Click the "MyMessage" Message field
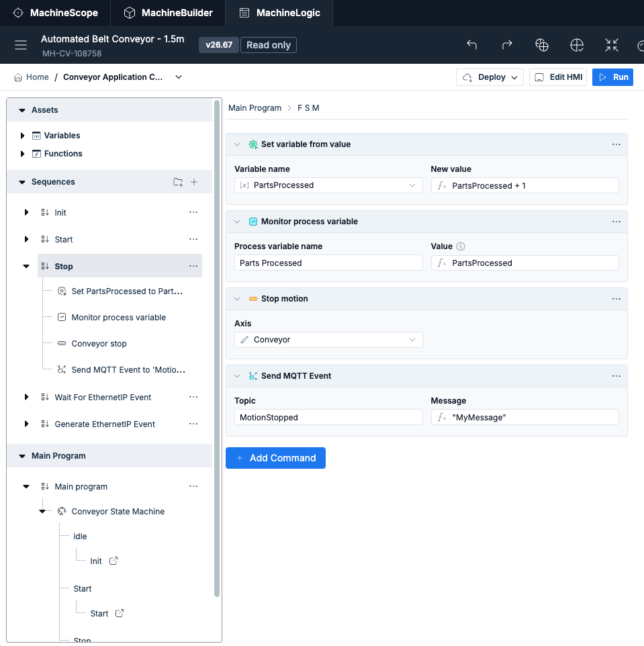 point(525,417)
